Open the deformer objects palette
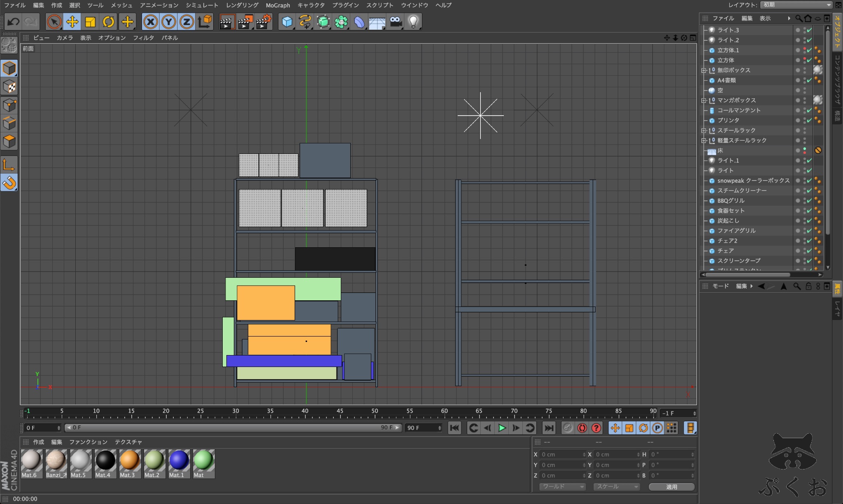The width and height of the screenshot is (843, 504). [359, 21]
